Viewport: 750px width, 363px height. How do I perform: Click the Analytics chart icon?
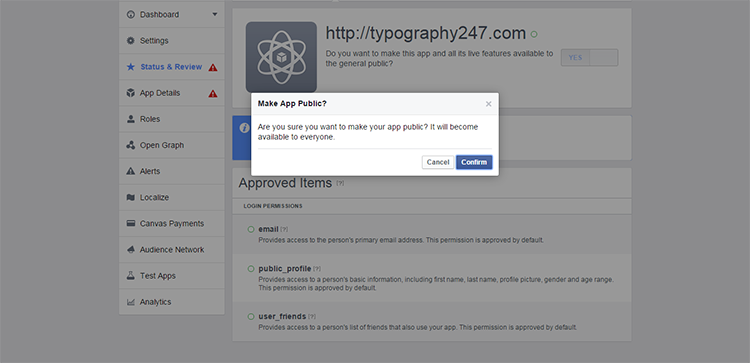pyautogui.click(x=131, y=302)
